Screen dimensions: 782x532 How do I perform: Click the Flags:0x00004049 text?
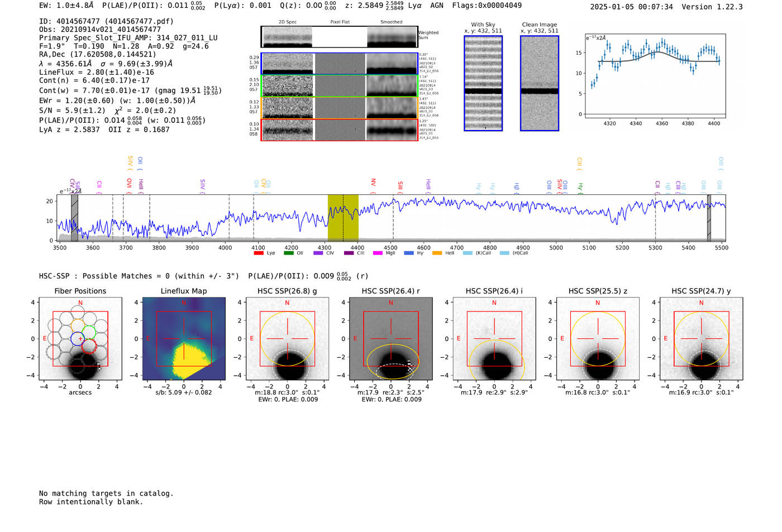[x=487, y=6]
